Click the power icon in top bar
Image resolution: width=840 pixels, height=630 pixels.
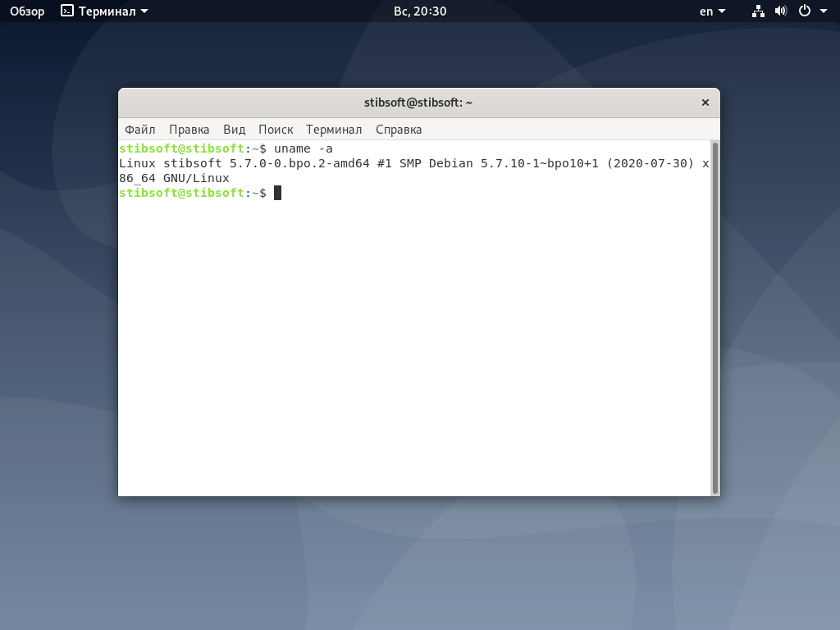(x=804, y=11)
